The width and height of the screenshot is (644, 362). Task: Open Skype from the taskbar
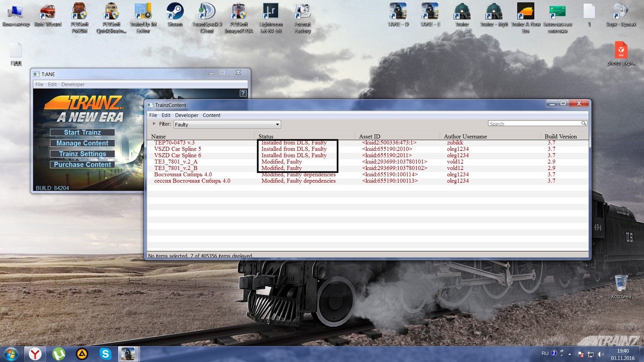click(x=105, y=354)
